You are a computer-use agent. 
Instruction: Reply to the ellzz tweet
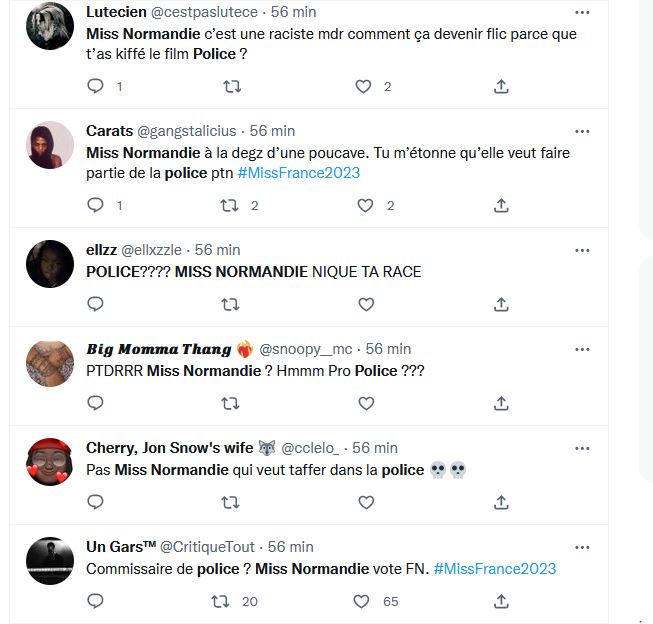pyautogui.click(x=96, y=304)
